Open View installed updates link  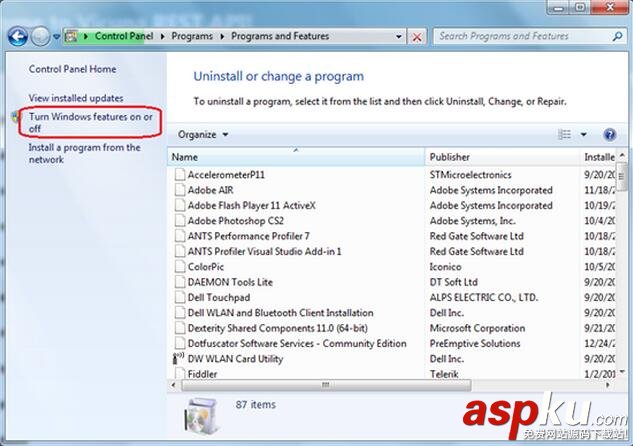point(76,98)
